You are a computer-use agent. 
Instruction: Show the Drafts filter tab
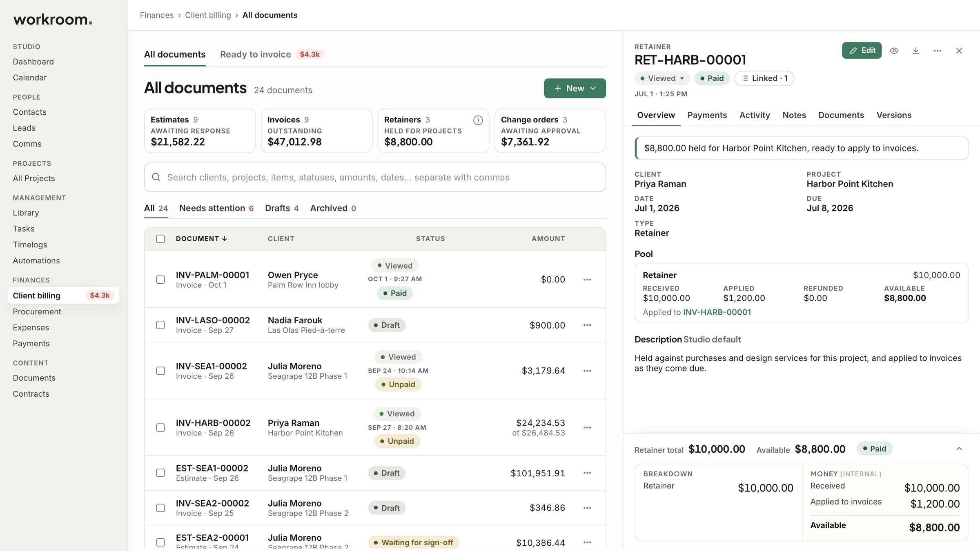click(x=282, y=208)
